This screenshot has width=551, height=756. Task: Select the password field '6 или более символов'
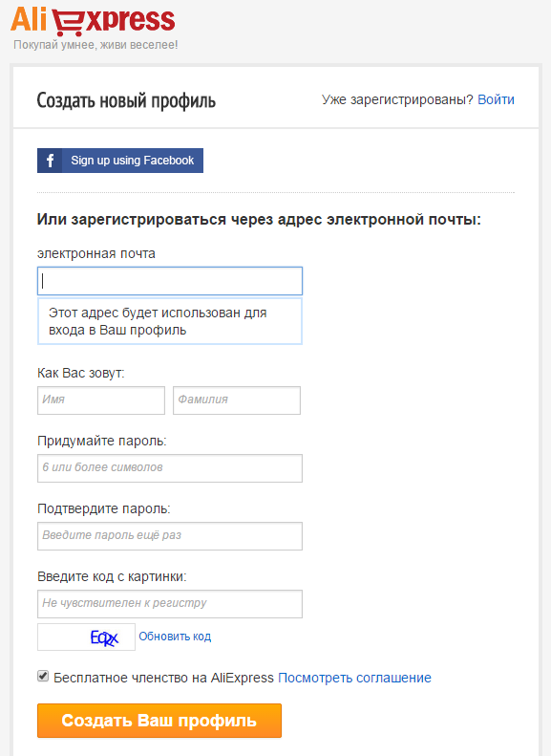(170, 468)
